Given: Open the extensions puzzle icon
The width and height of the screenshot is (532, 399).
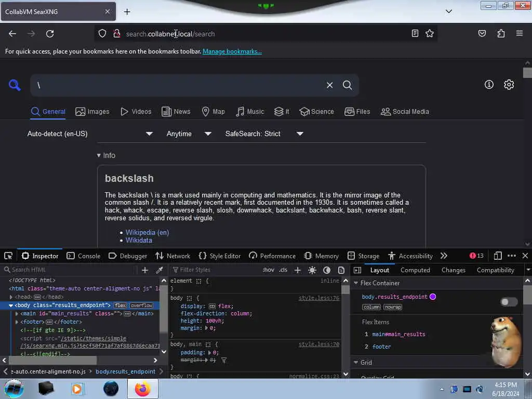Looking at the screenshot, I should [501, 34].
